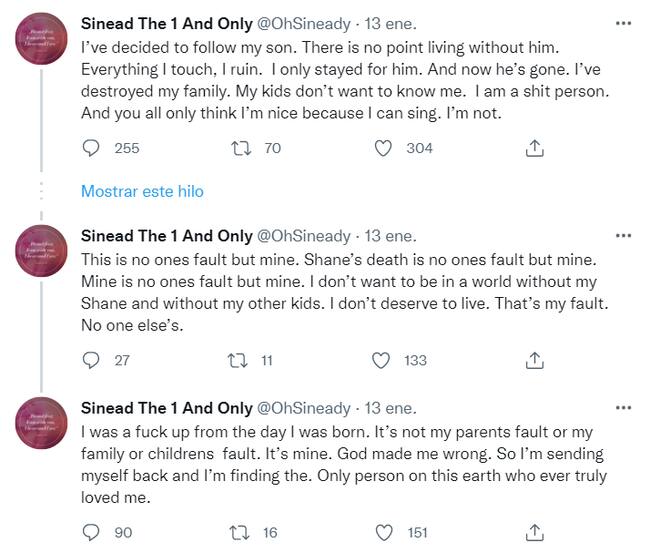The height and width of the screenshot is (553, 650).
Task: Share the second tweet about Shane's death
Action: click(534, 360)
